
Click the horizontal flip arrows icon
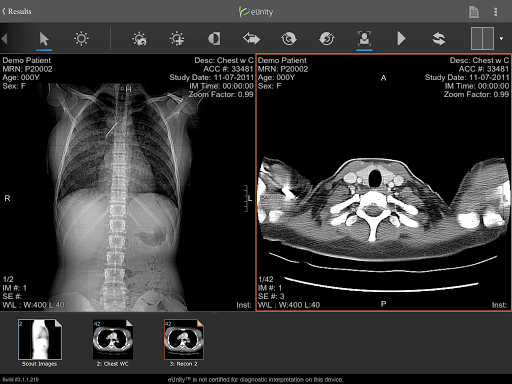251,39
